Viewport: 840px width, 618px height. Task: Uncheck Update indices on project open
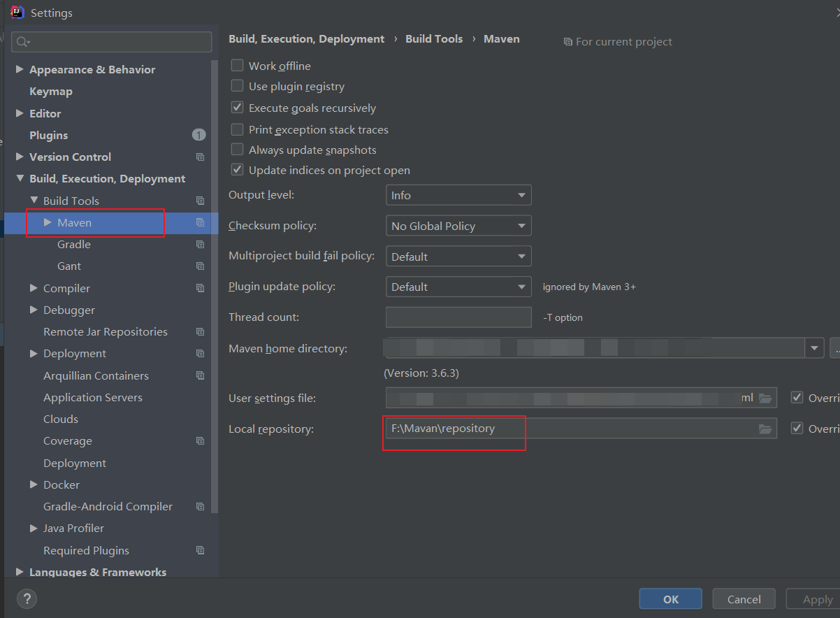pyautogui.click(x=238, y=171)
